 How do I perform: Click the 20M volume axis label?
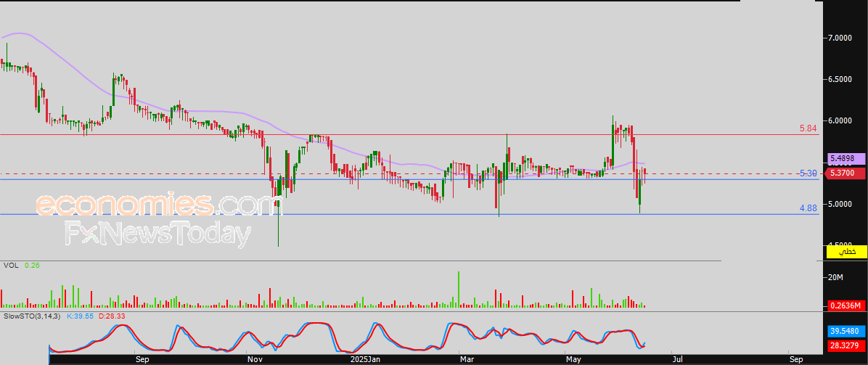(x=835, y=277)
